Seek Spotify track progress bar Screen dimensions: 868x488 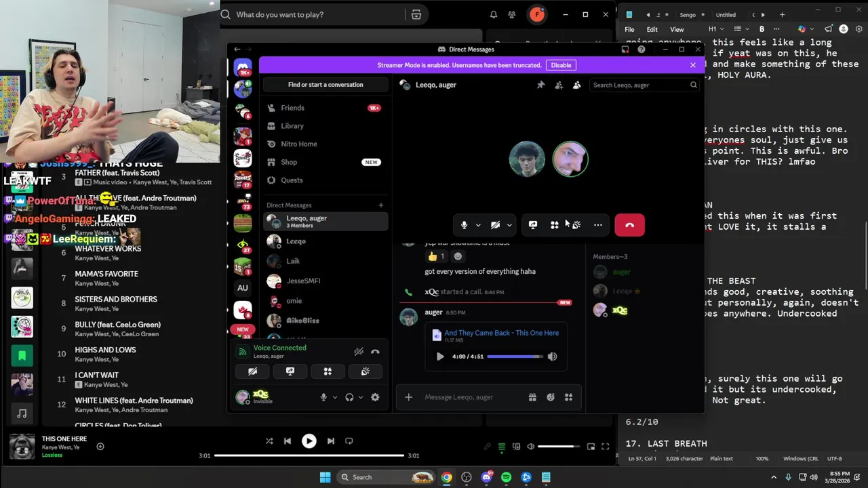pos(309,455)
